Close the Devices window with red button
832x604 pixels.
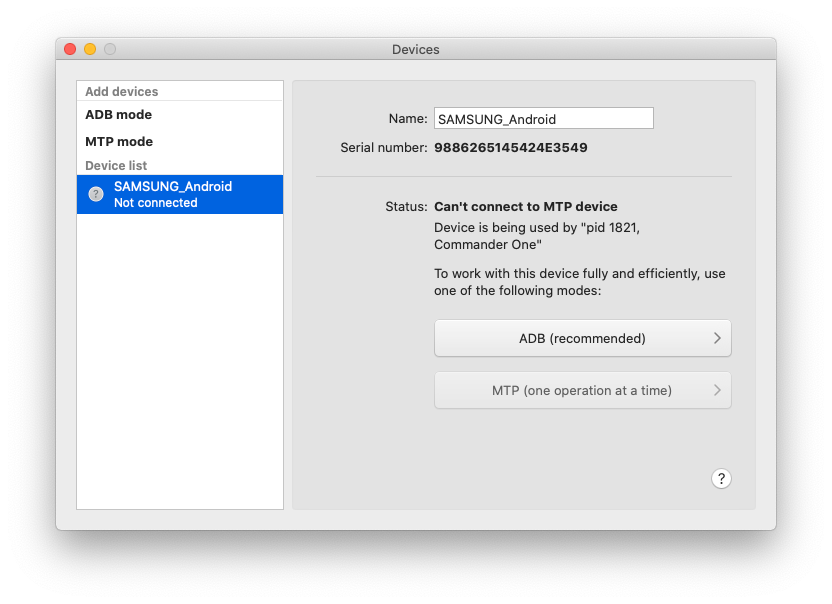(70, 49)
